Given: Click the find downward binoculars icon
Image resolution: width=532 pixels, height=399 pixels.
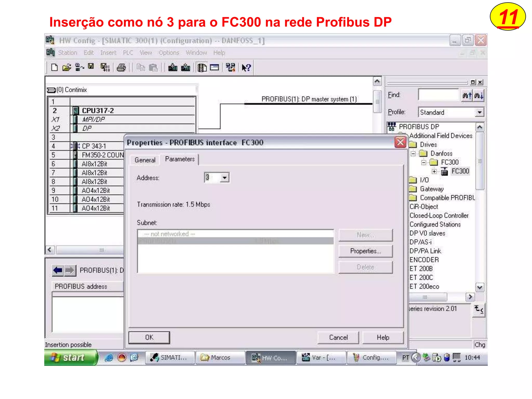Looking at the screenshot, I should 478,96.
